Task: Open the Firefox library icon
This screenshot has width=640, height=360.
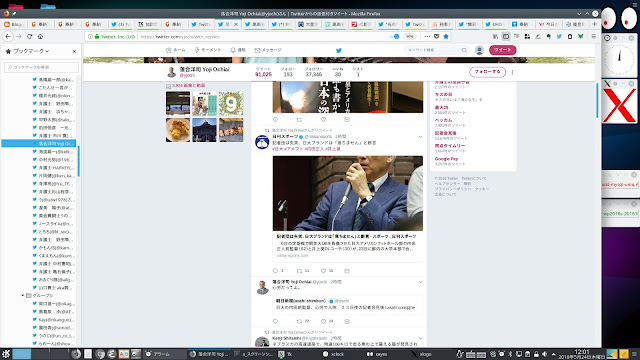Action: point(495,36)
